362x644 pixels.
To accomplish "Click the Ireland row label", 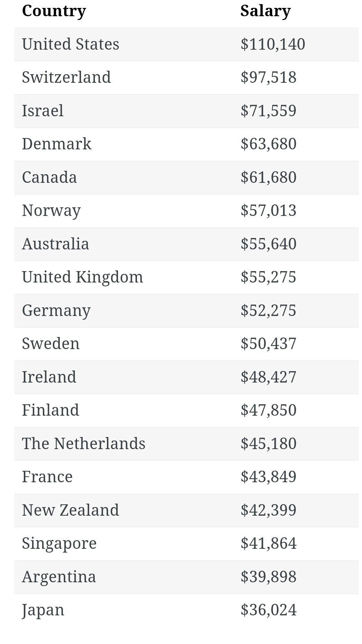I will tap(49, 377).
